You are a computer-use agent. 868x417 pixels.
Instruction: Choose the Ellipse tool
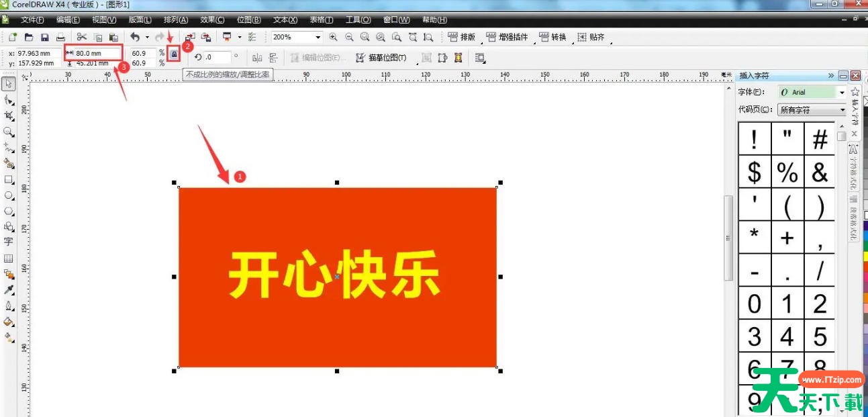pyautogui.click(x=9, y=195)
